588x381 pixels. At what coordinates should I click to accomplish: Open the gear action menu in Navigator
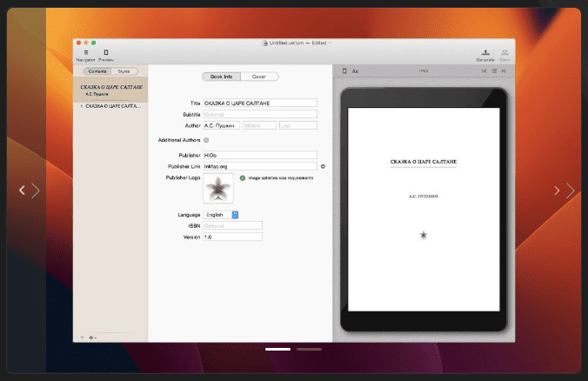[x=92, y=338]
